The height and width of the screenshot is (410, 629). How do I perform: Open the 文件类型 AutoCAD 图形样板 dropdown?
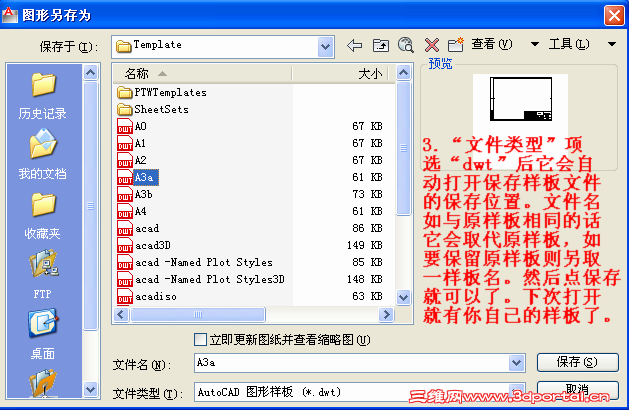pyautogui.click(x=516, y=390)
